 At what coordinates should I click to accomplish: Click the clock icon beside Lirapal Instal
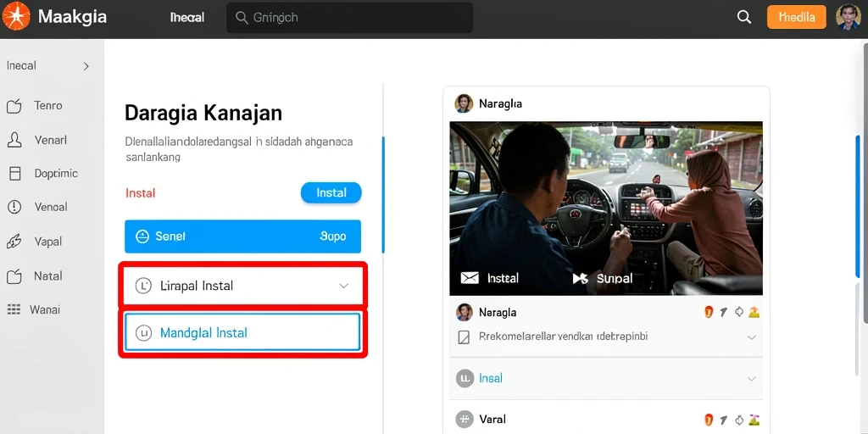pyautogui.click(x=143, y=287)
